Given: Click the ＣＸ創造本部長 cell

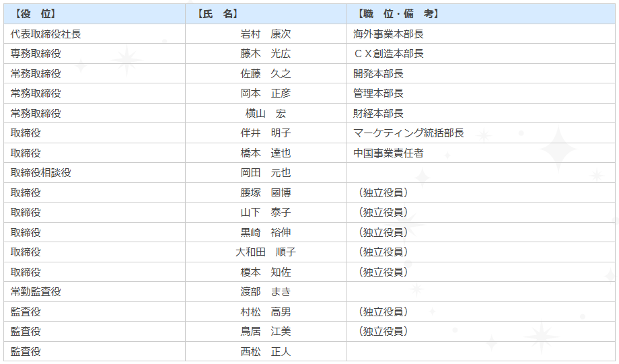Looking at the screenshot, I should click(x=388, y=54).
